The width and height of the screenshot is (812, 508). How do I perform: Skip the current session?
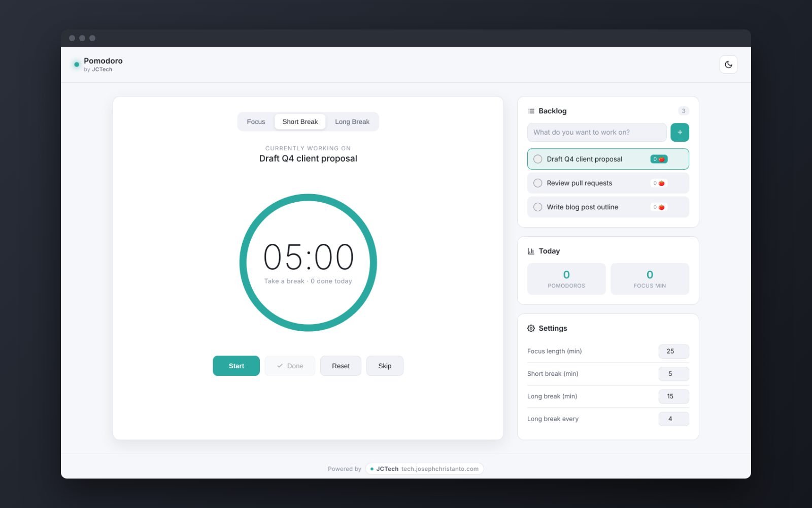[x=385, y=366]
